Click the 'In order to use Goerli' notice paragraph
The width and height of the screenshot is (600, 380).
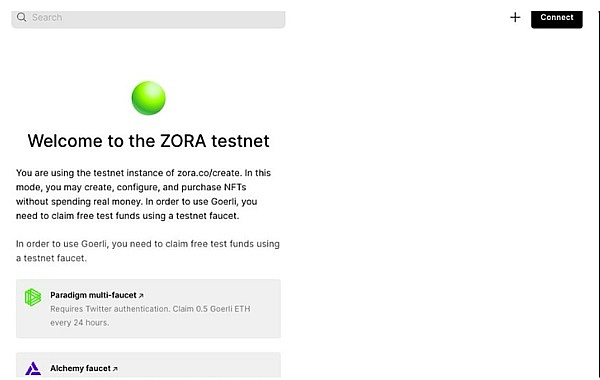tap(148, 251)
